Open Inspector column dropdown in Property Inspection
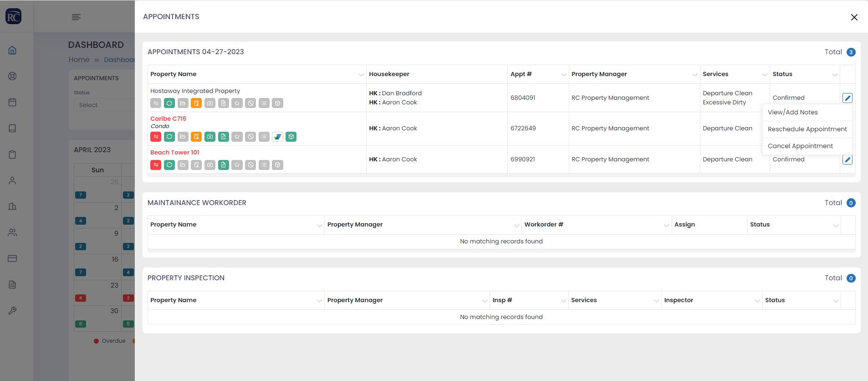Screen dimensions: 868x381 point(757,301)
